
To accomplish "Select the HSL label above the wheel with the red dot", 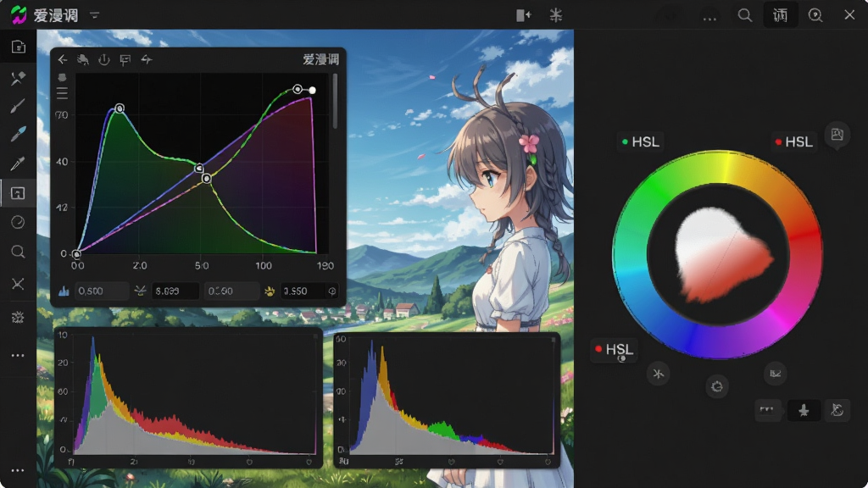I will click(794, 142).
